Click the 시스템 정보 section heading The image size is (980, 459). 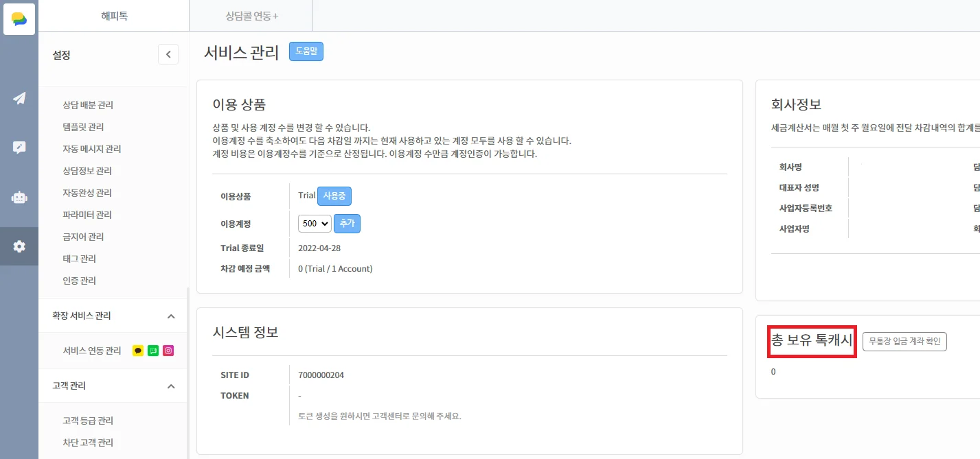(x=245, y=333)
